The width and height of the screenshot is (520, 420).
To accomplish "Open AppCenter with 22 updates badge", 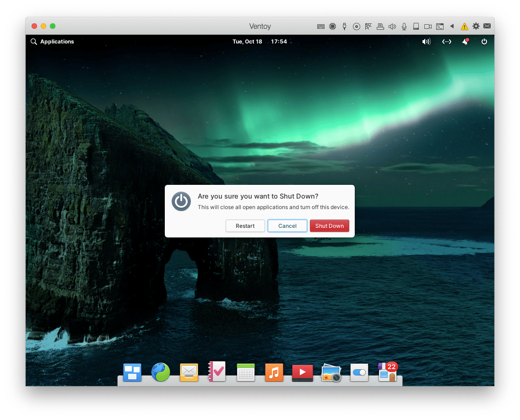I will click(387, 372).
